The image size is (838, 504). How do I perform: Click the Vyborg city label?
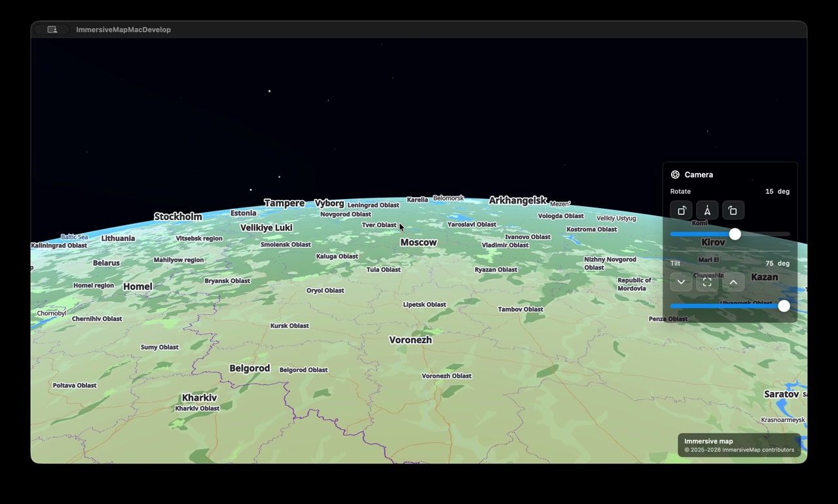pyautogui.click(x=329, y=204)
